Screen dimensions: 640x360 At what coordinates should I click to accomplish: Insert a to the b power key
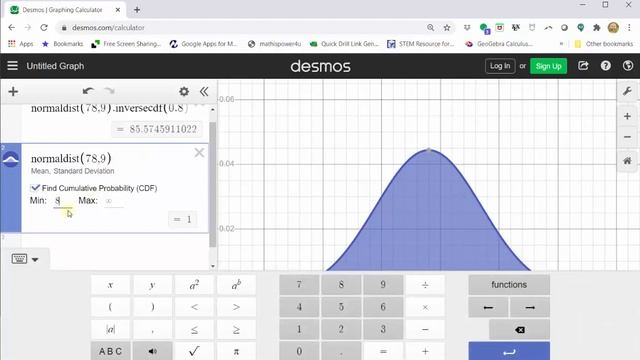[236, 284]
